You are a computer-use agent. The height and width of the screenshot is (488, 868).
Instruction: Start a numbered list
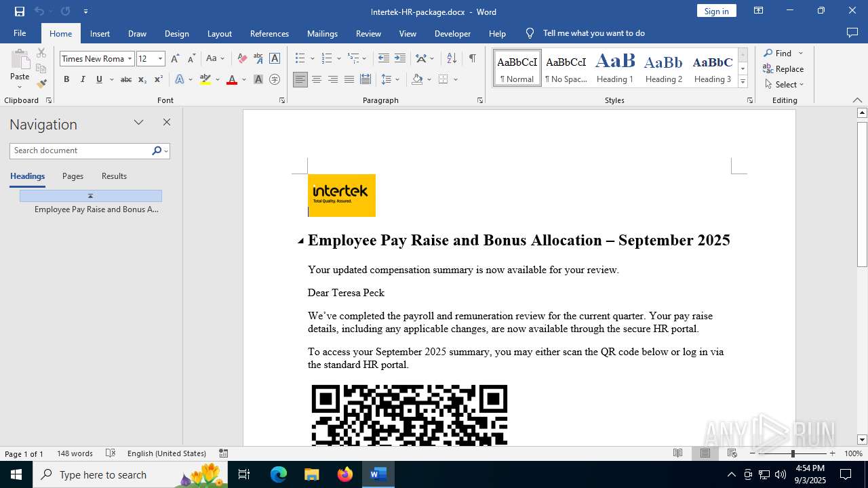coord(327,59)
